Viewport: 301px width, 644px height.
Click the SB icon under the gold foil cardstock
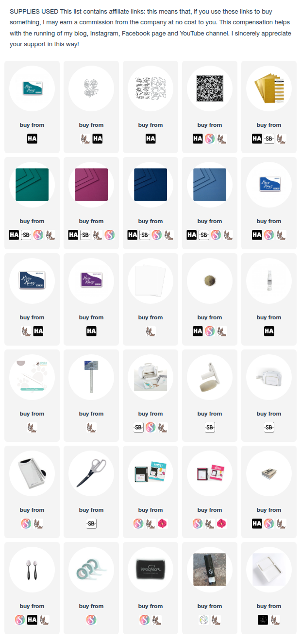tap(269, 139)
